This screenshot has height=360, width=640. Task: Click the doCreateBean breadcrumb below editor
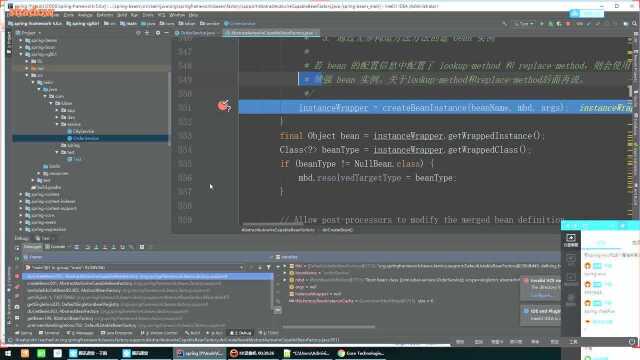[337, 230]
